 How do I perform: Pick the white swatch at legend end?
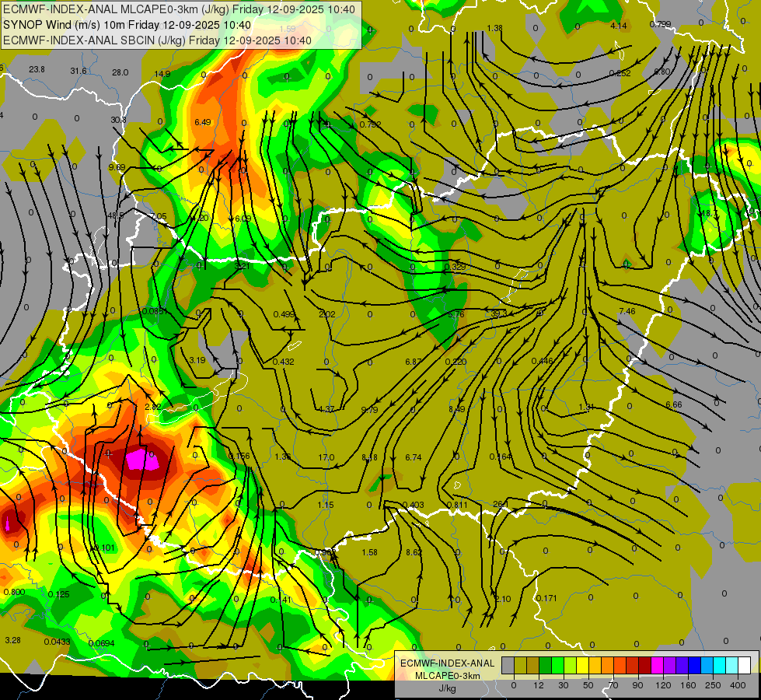(745, 666)
